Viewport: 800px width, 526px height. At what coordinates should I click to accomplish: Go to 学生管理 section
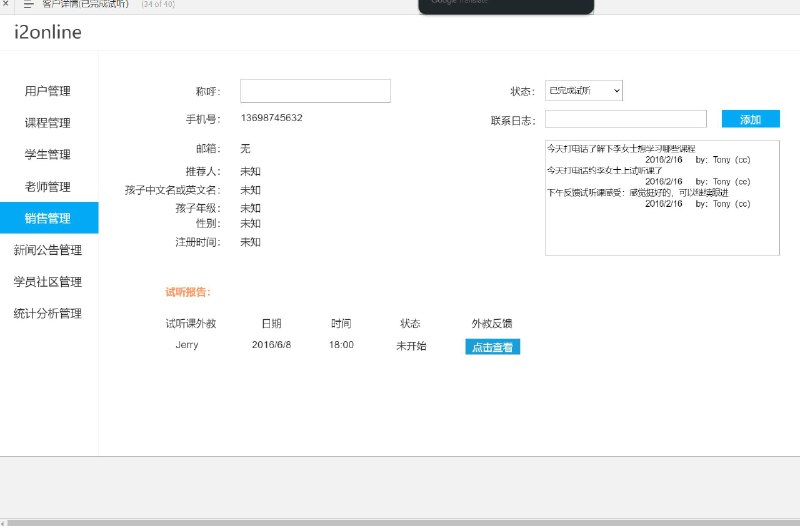point(47,155)
